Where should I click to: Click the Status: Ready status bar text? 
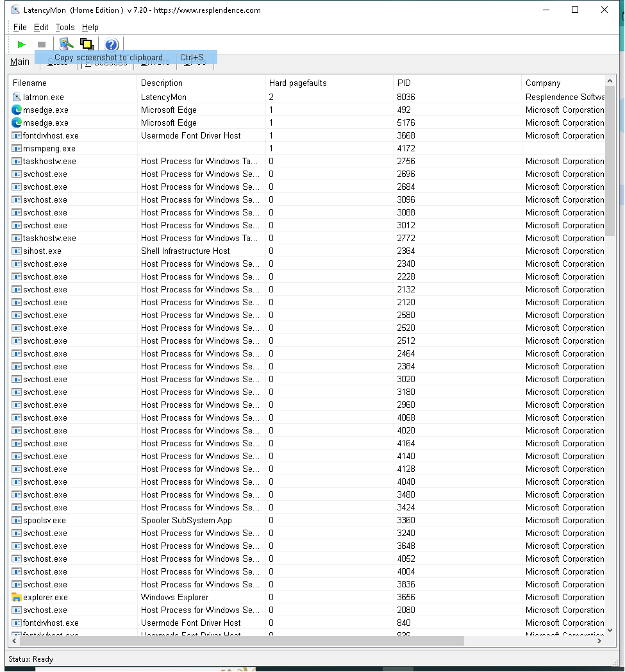[x=31, y=659]
